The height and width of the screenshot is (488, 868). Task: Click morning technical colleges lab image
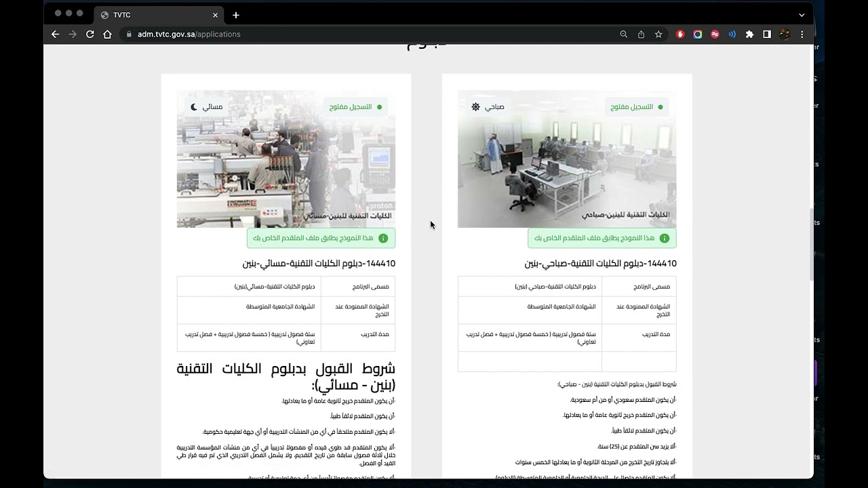tap(567, 159)
